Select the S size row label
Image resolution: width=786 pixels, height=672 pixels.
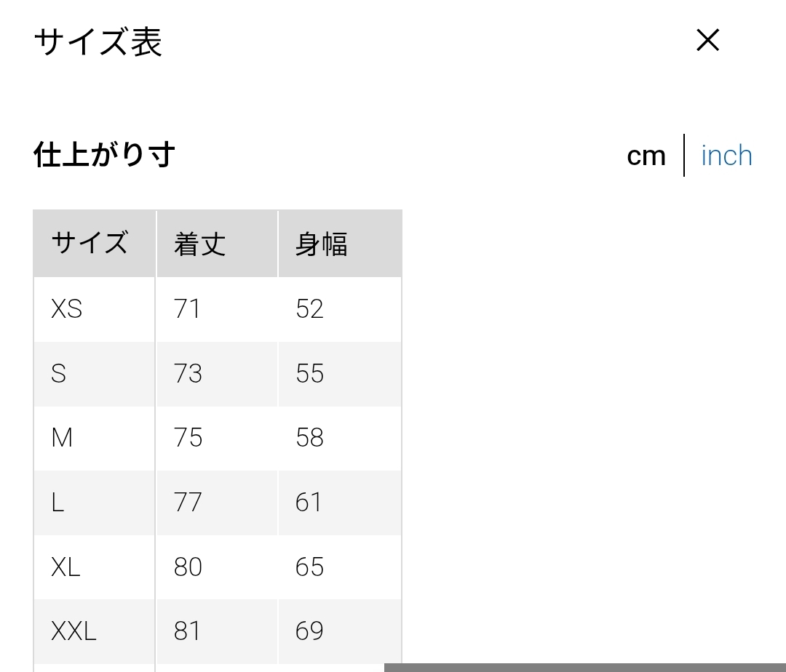(59, 374)
